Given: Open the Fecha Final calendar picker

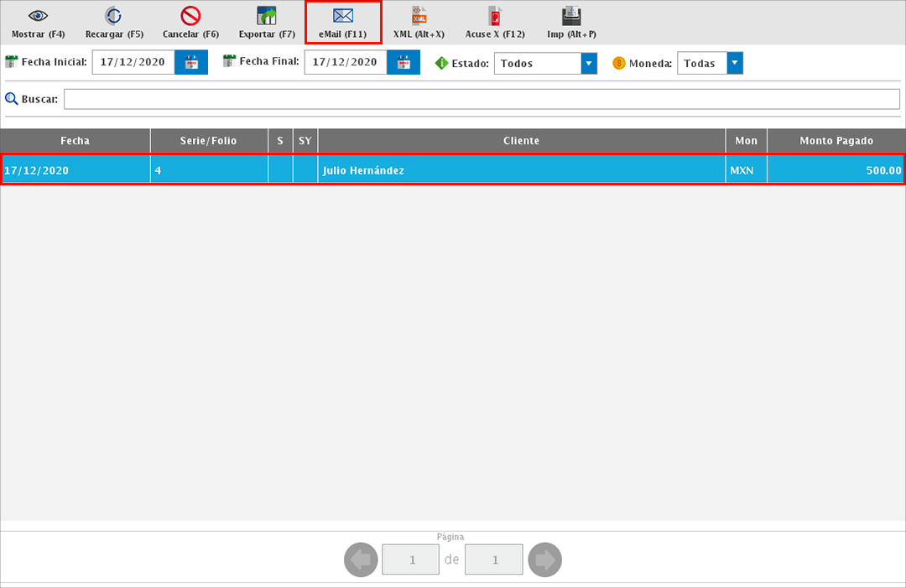Looking at the screenshot, I should (x=404, y=63).
